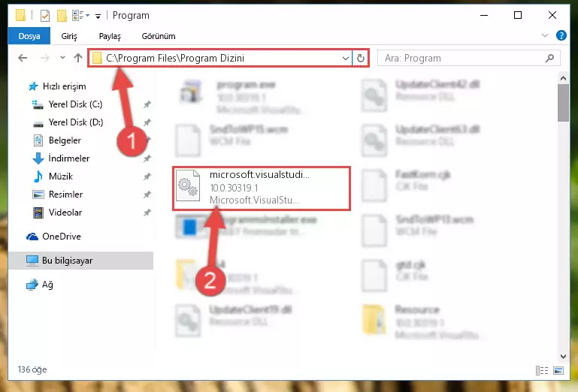Switch to the Giriş ribbon tab
The height and width of the screenshot is (392, 578).
[x=69, y=36]
